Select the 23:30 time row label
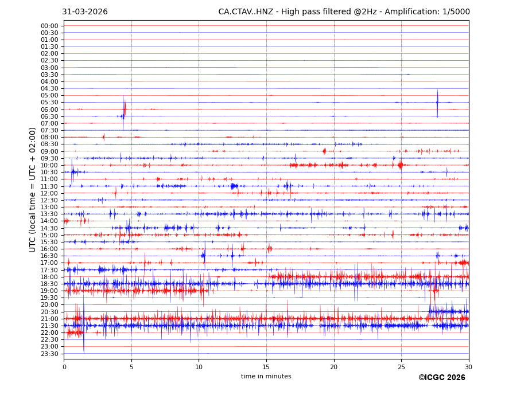 tap(49, 354)
